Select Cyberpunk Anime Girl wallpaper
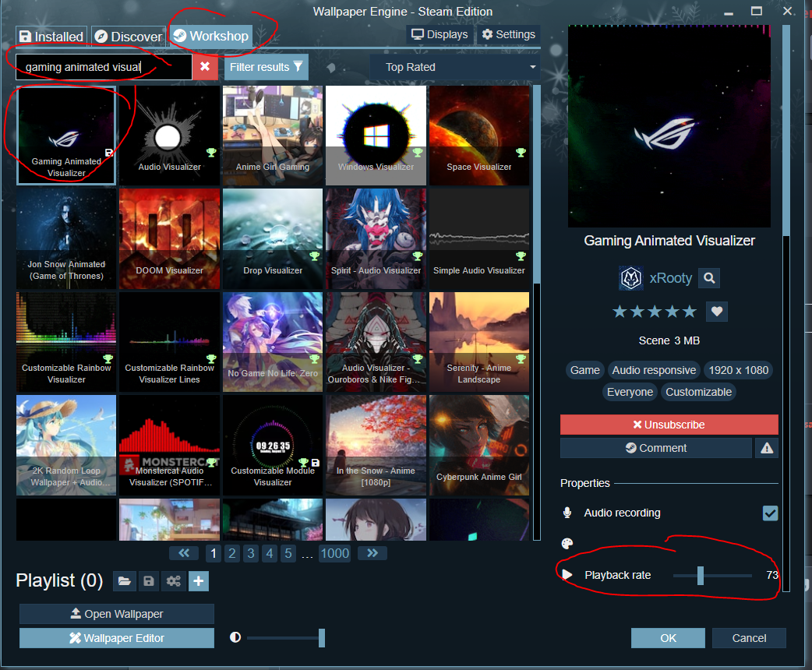Screen dimensions: 812x670 coord(479,446)
